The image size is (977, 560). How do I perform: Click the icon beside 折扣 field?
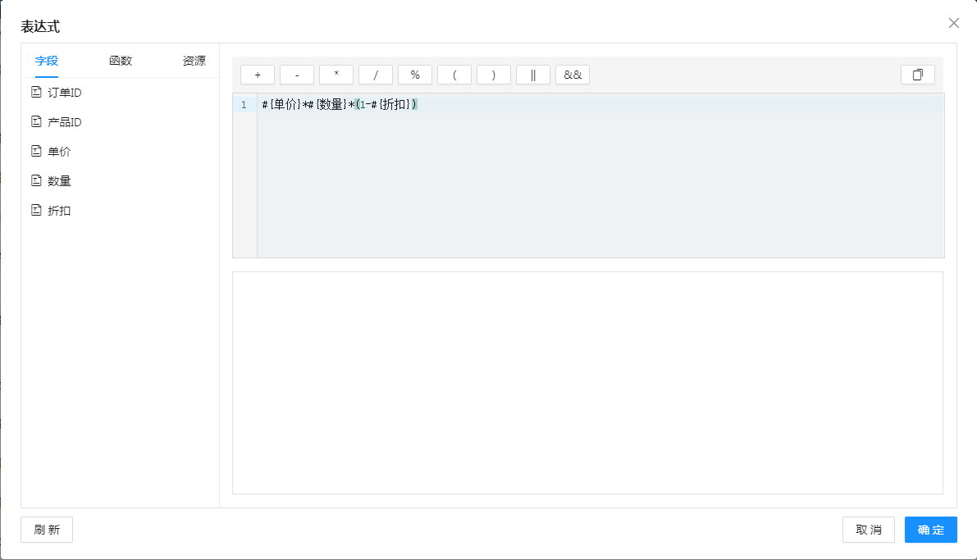coord(36,211)
